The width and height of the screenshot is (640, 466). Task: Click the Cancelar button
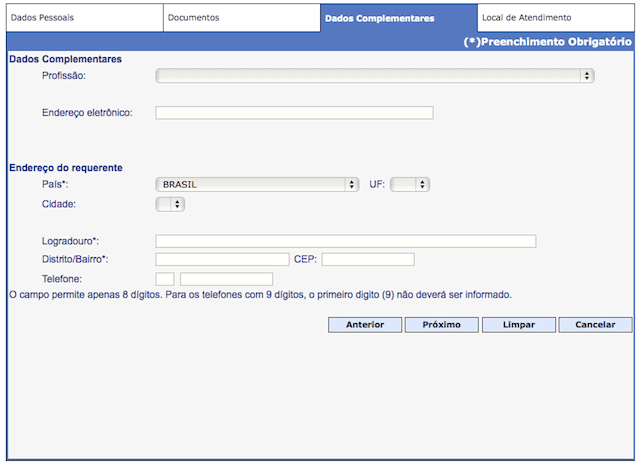[x=595, y=325]
